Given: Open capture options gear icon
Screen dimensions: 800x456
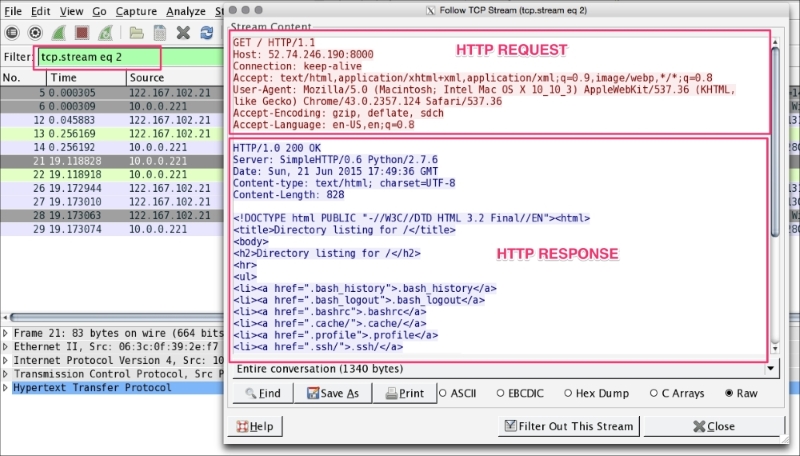Looking at the screenshot, I should (36, 32).
